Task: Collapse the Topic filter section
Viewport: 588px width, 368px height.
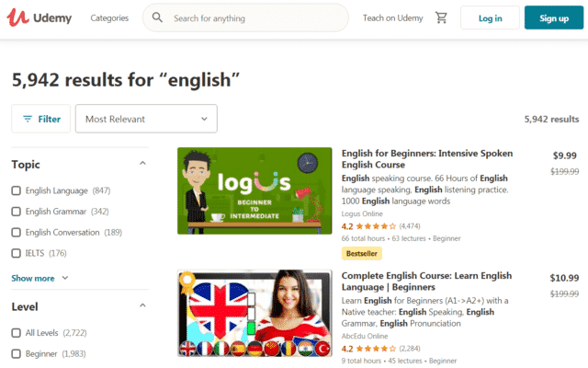Action: tap(142, 163)
